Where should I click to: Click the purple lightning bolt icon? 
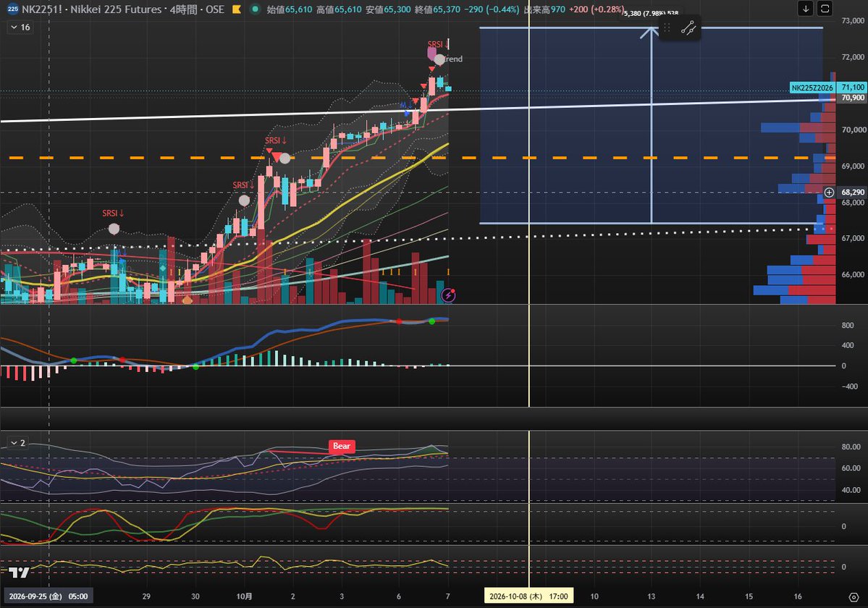point(448,295)
